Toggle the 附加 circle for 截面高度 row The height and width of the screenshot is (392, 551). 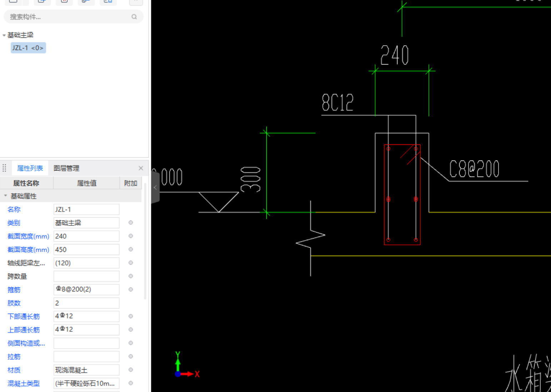click(x=131, y=249)
